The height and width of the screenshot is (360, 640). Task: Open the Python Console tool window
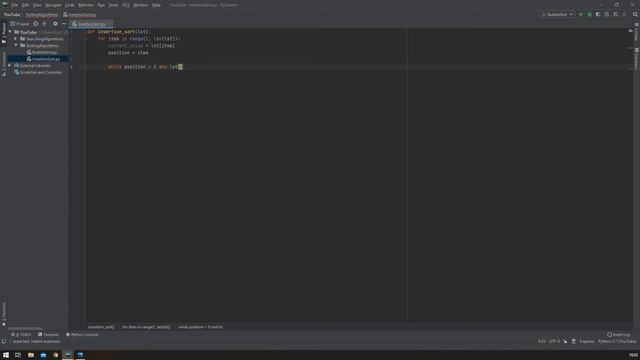[x=82, y=335]
